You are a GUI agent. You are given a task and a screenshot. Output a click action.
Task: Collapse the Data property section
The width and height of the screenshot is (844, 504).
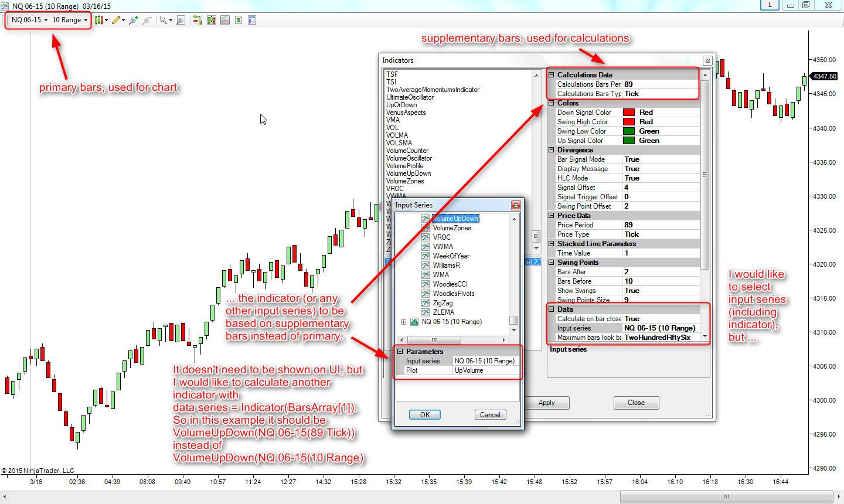[x=551, y=309]
